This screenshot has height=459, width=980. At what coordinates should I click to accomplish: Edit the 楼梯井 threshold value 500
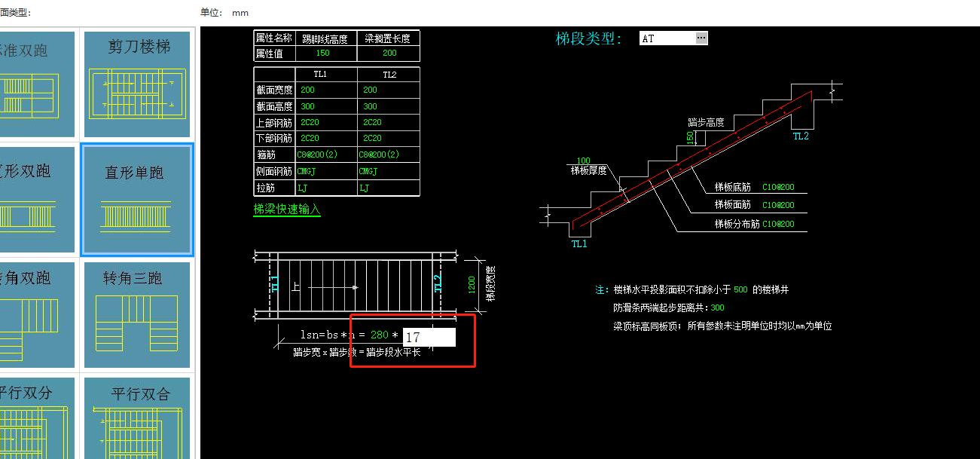point(740,289)
